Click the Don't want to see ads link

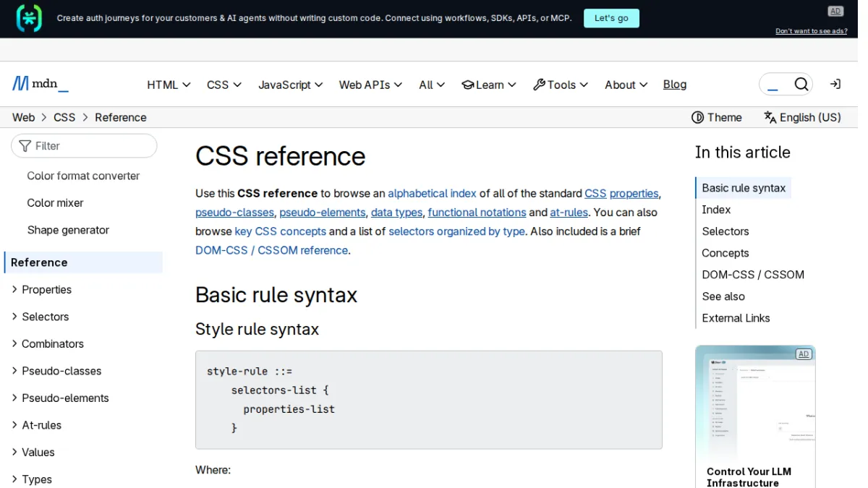point(812,31)
